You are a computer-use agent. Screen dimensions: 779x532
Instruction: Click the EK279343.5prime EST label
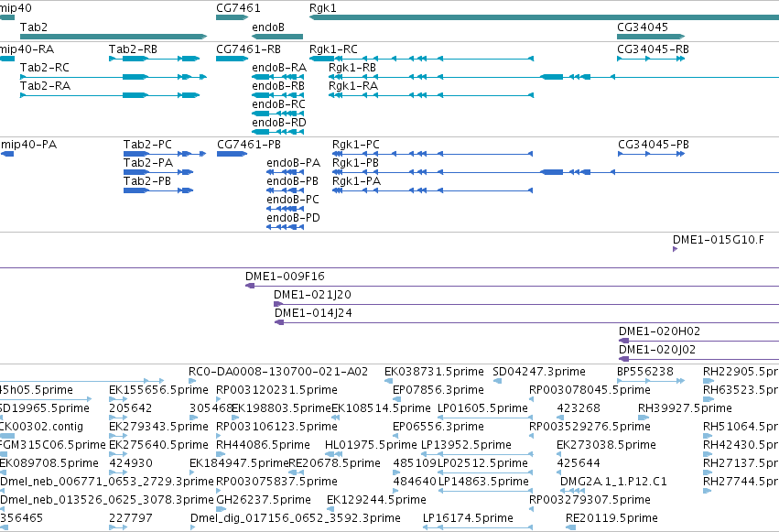(158, 427)
